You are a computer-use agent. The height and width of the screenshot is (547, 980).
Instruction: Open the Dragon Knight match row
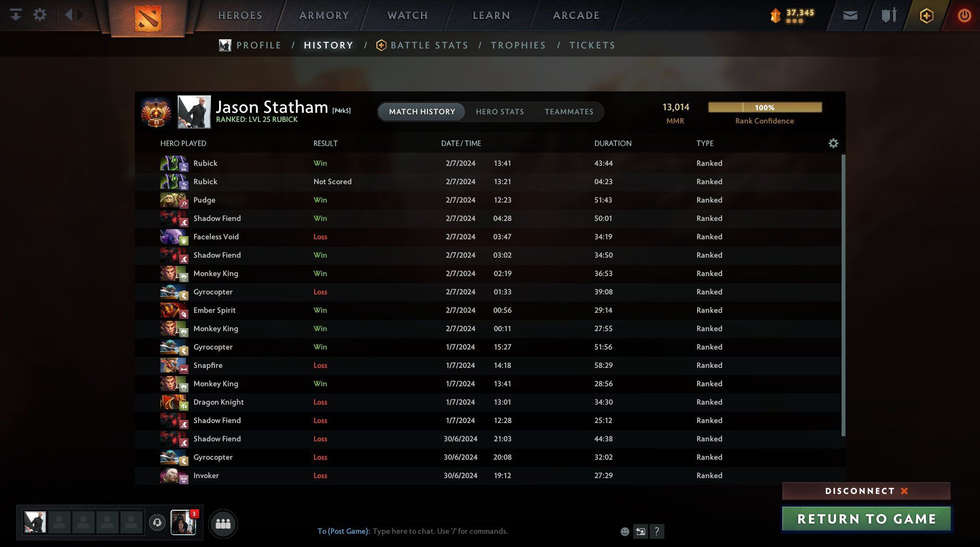click(x=488, y=402)
